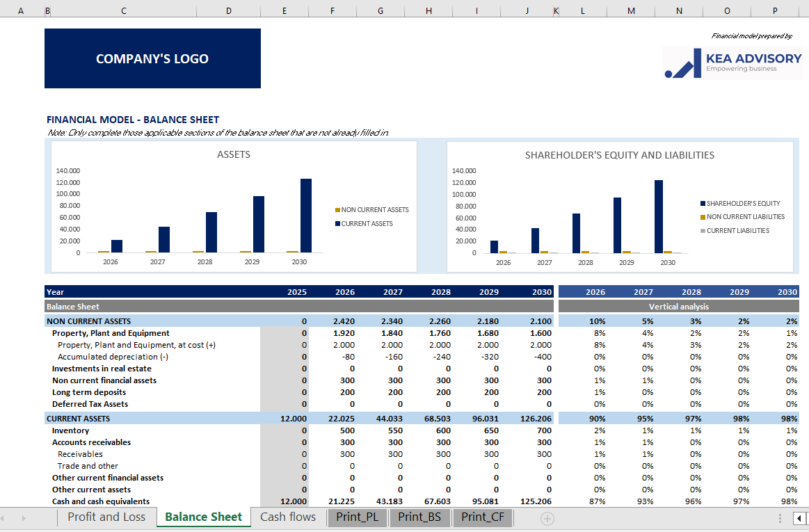Open the Profit and Loss sheet tab
Image resolution: width=809 pixels, height=532 pixels.
106,517
